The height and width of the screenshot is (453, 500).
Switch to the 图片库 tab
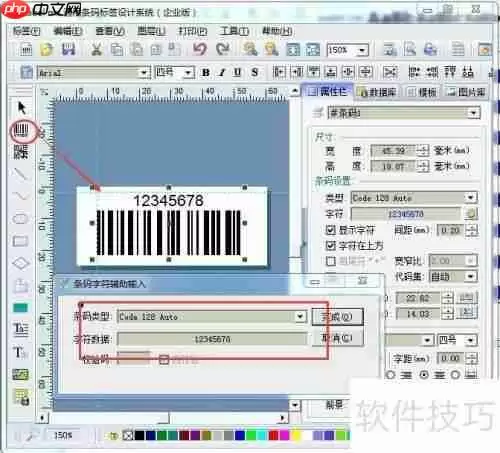pyautogui.click(x=466, y=92)
